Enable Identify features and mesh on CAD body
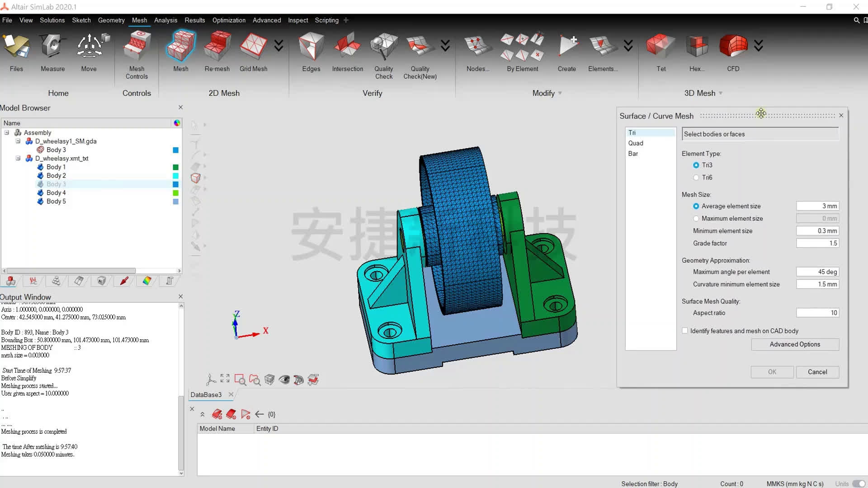This screenshot has width=868, height=488. 685,331
